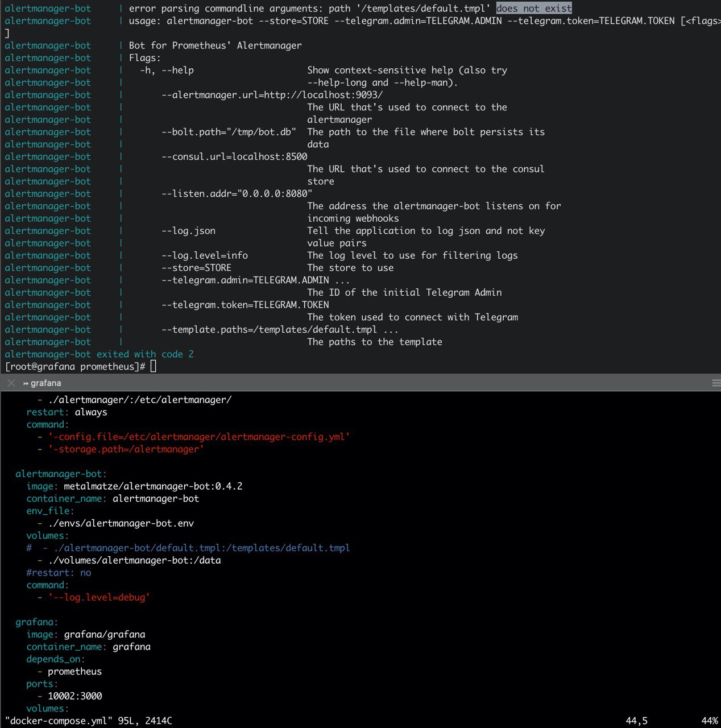Screen dimensions: 721x728
Task: Click 'The token used to connect with Telegram'
Action: click(x=413, y=317)
